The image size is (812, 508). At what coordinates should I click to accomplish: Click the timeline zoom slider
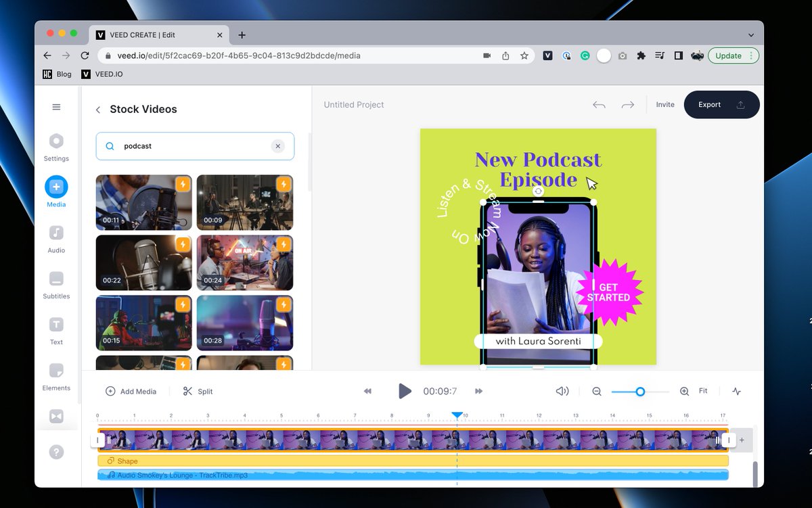point(640,391)
